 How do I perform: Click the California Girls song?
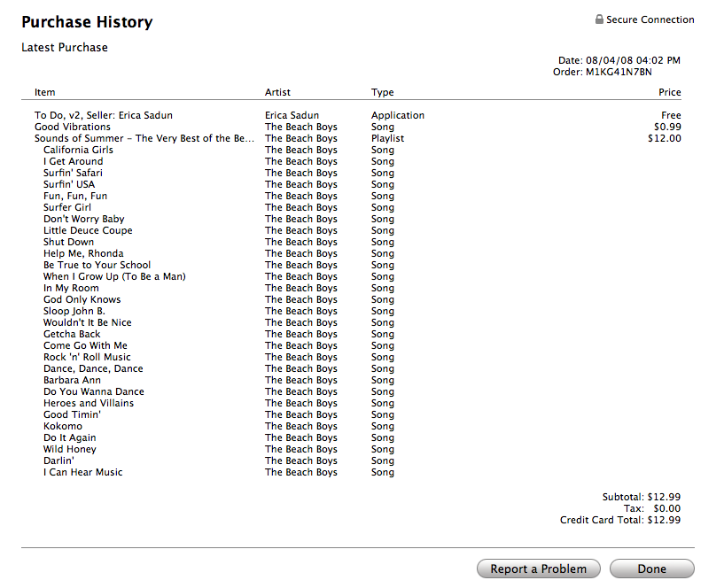(78, 150)
